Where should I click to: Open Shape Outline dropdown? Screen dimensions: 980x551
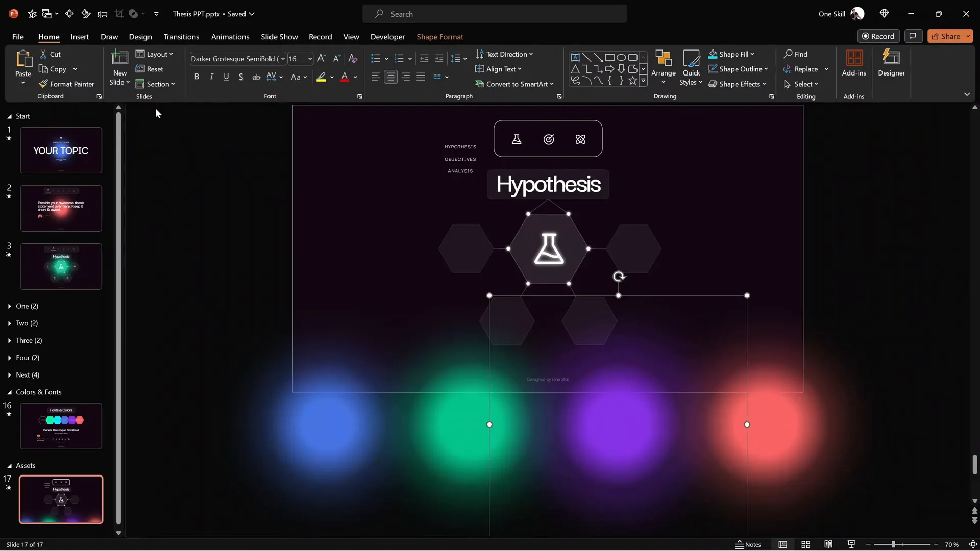point(738,69)
